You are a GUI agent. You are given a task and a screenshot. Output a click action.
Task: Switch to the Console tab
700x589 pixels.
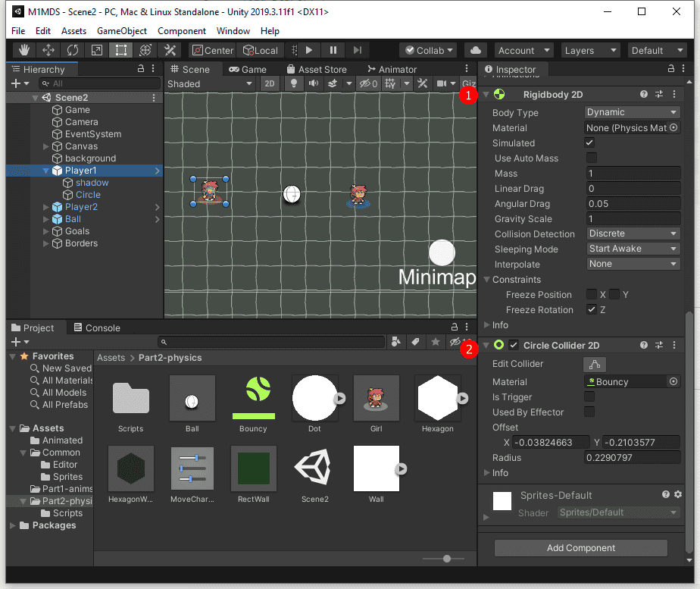coord(96,328)
